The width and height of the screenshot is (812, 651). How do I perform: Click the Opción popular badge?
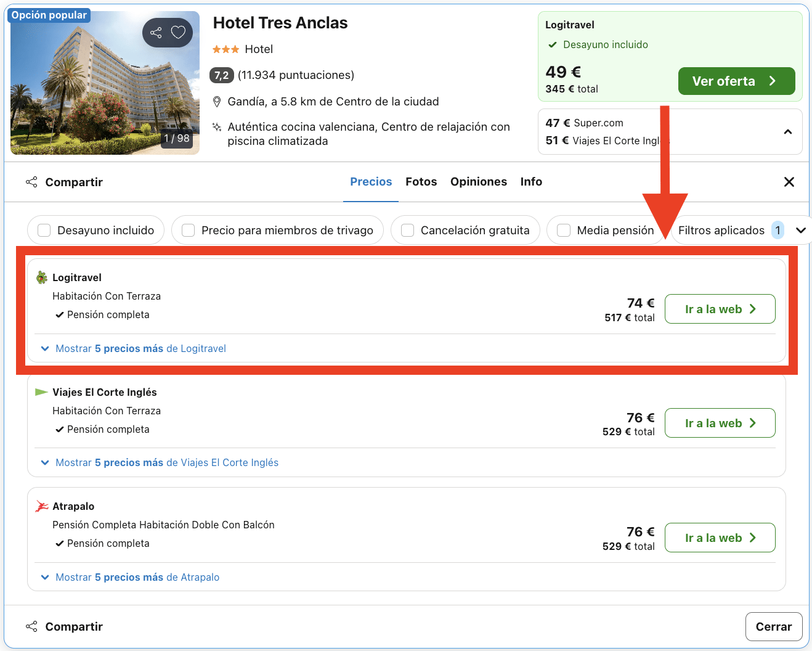49,15
